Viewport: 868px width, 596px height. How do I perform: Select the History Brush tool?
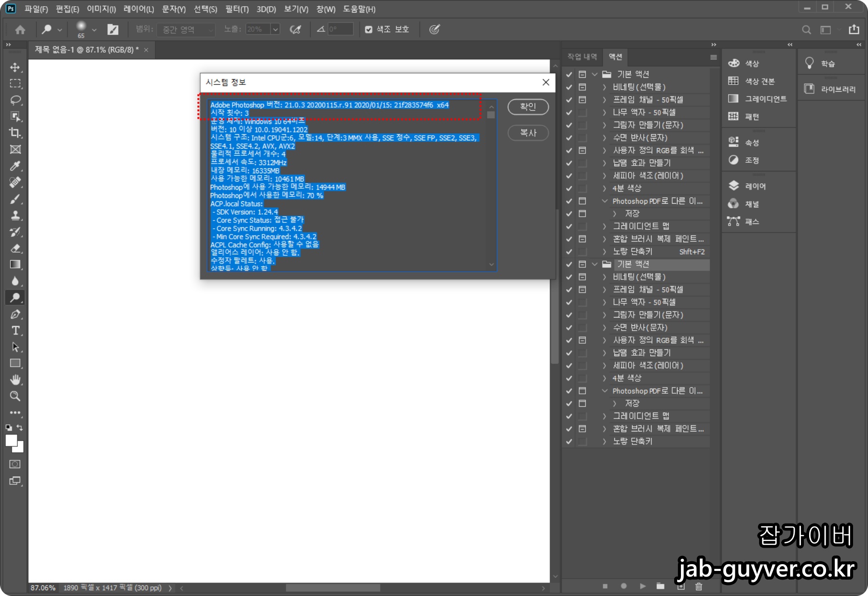click(x=15, y=232)
